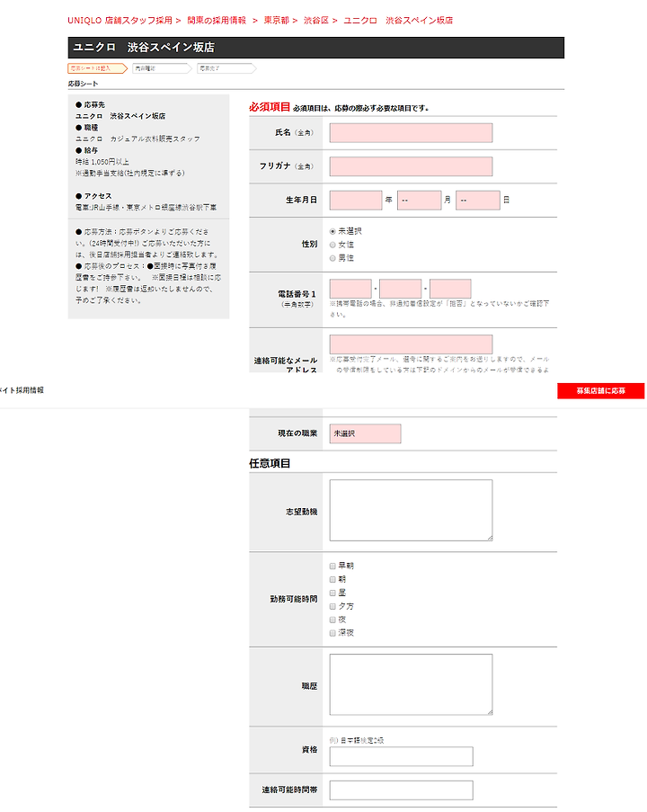Click the middle phone number field

click(400, 289)
